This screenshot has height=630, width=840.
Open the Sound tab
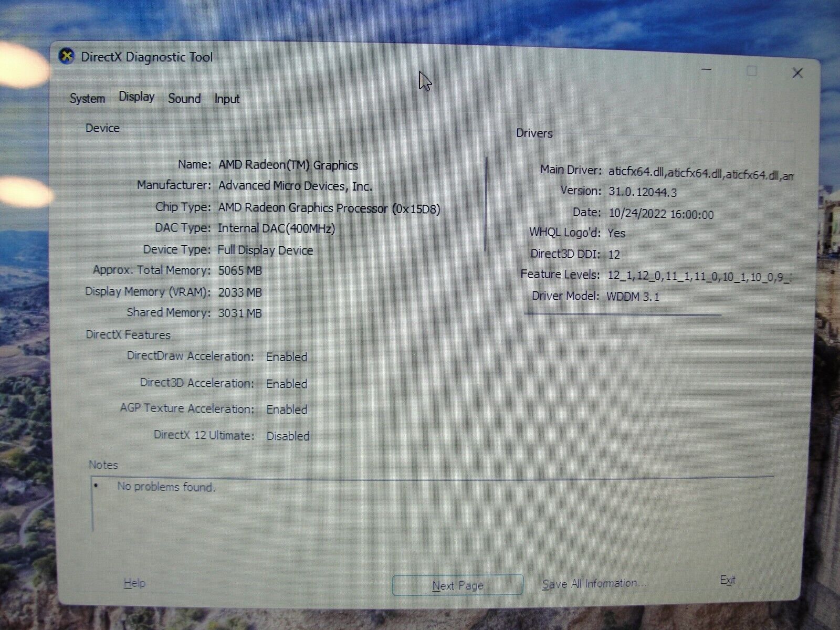coord(184,98)
